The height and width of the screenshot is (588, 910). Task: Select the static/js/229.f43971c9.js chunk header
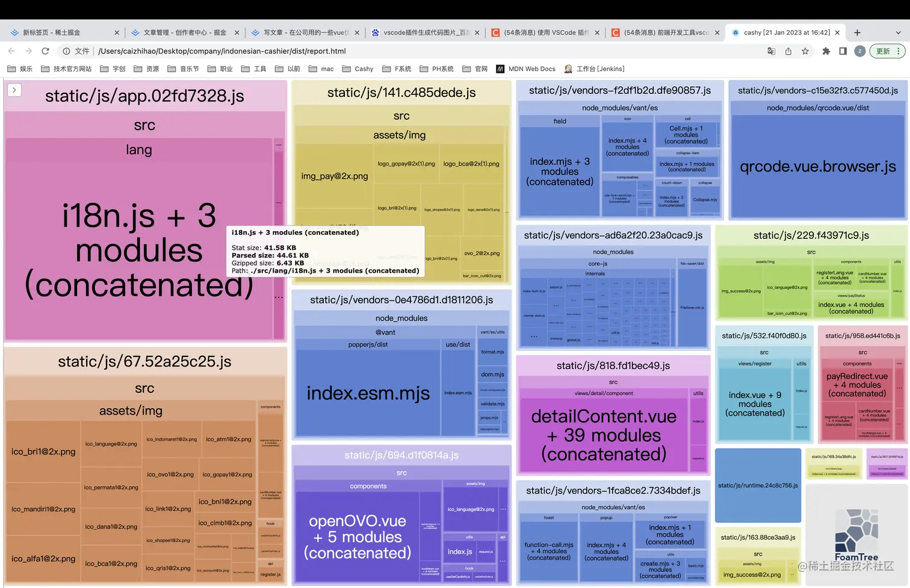(811, 235)
